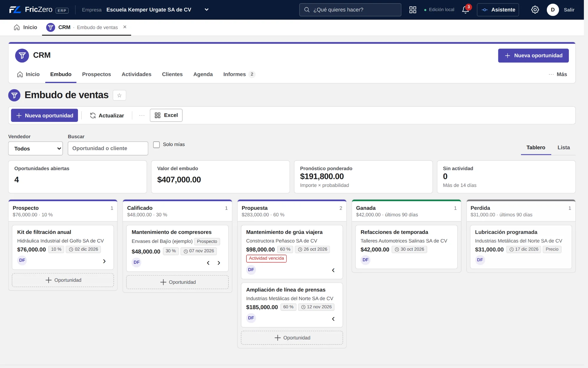This screenshot has height=368, width=588.
Task: Open the Inicio workspace tab
Action: pos(25,27)
